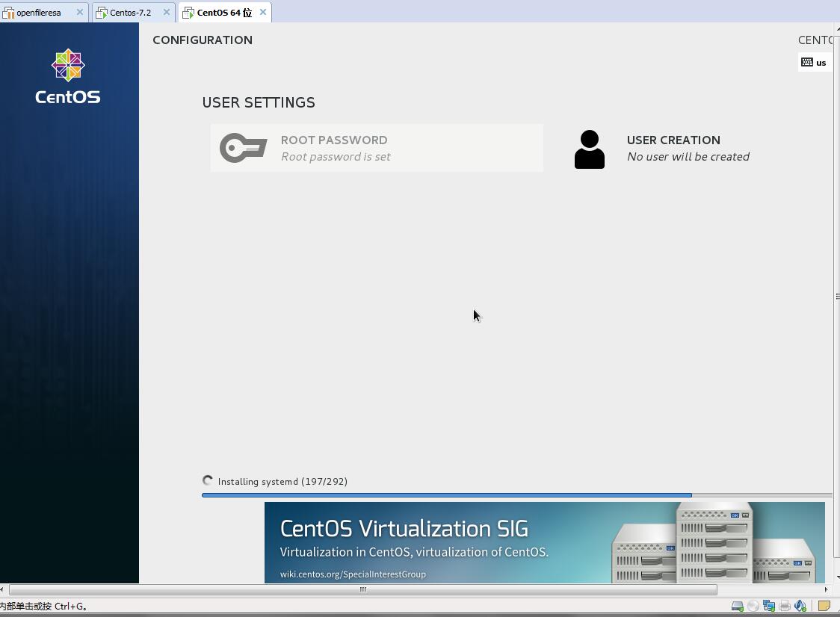Click the 'Installing systemd (197/292)' status text
840x617 pixels.
click(282, 482)
